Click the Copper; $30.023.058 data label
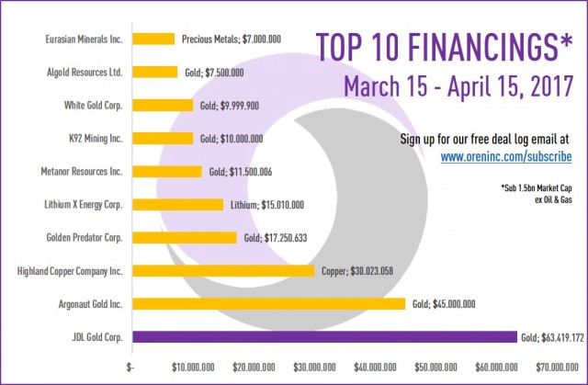The height and width of the screenshot is (385, 588). pos(357,271)
